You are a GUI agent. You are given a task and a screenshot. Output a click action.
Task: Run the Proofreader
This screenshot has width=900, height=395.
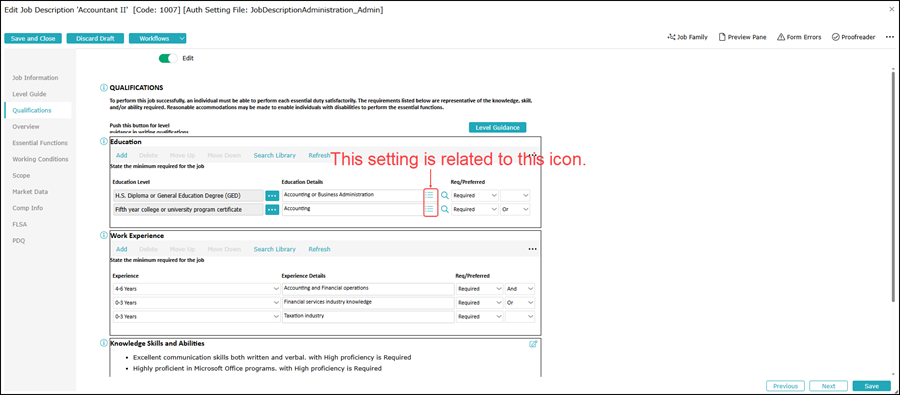pos(853,37)
